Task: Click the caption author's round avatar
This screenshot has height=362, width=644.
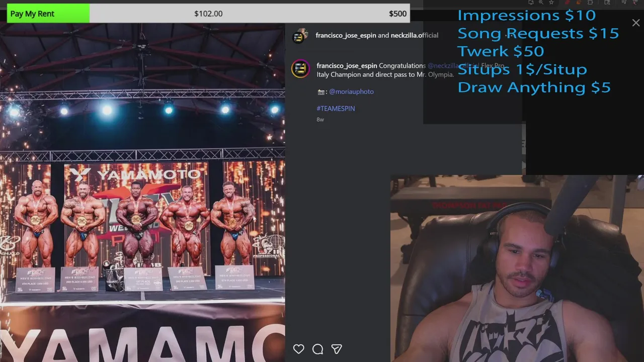Action: point(300,69)
